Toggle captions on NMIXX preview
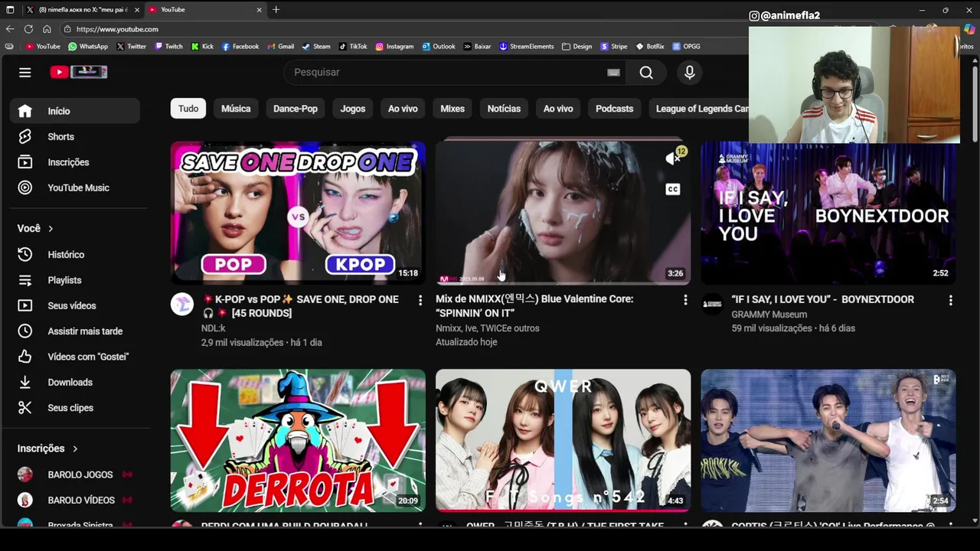980x551 pixels. 672,189
